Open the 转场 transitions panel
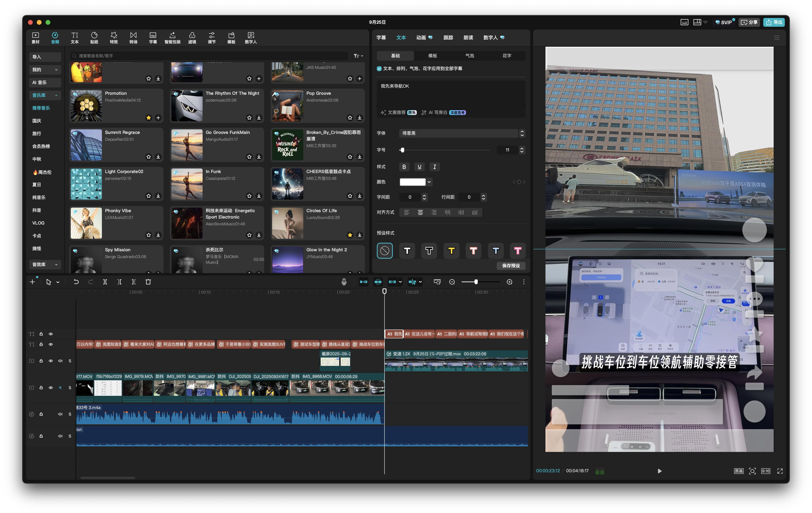 pyautogui.click(x=133, y=38)
